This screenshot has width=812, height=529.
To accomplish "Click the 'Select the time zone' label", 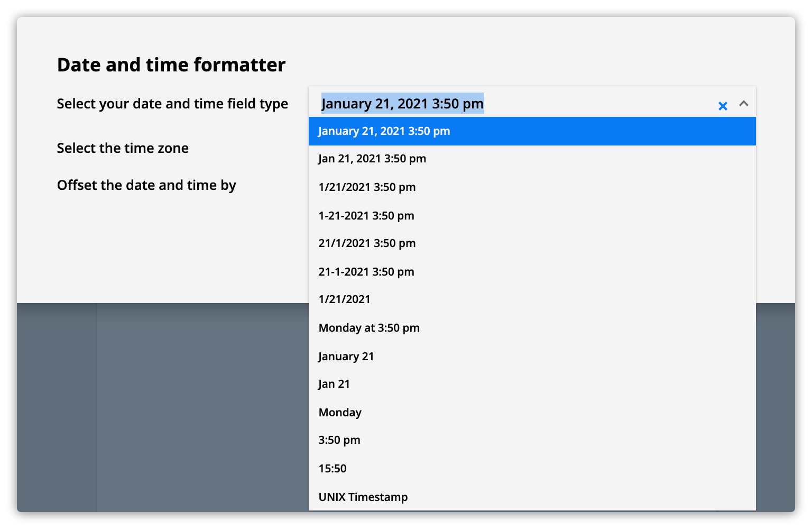I will 123,148.
